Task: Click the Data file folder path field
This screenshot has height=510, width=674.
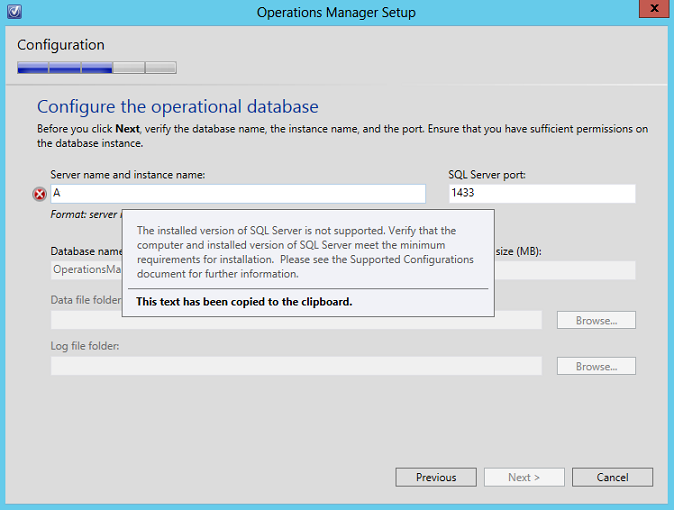Action: pyautogui.click(x=296, y=320)
